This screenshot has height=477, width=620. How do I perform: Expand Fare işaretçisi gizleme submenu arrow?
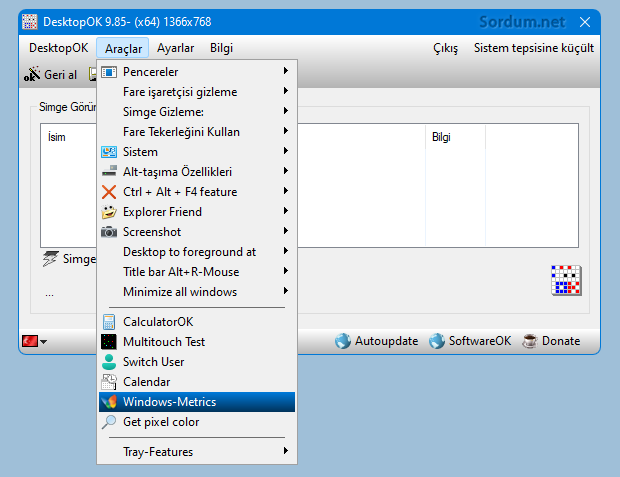286,91
